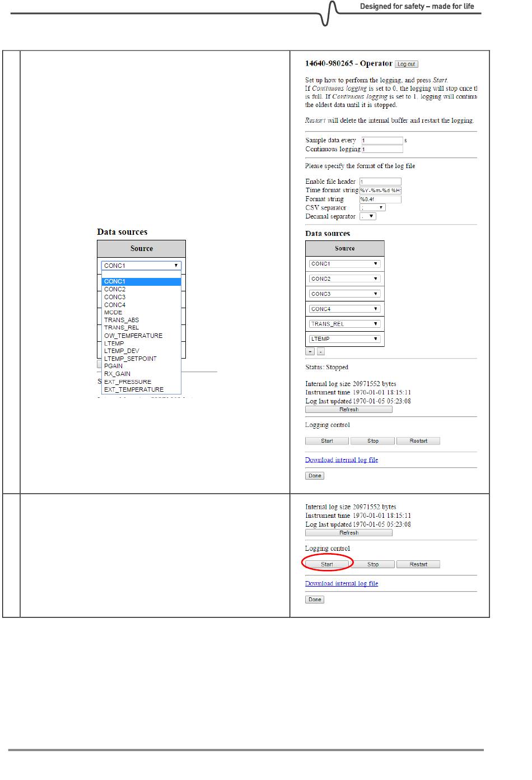The width and height of the screenshot is (532, 780).
Task: Click Start in the cropped Logging control screenshot
Action: click(327, 565)
